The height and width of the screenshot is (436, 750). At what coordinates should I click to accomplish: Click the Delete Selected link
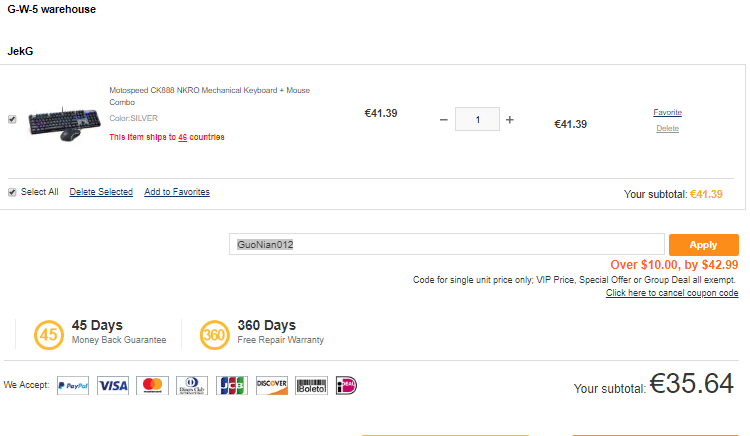pos(101,192)
